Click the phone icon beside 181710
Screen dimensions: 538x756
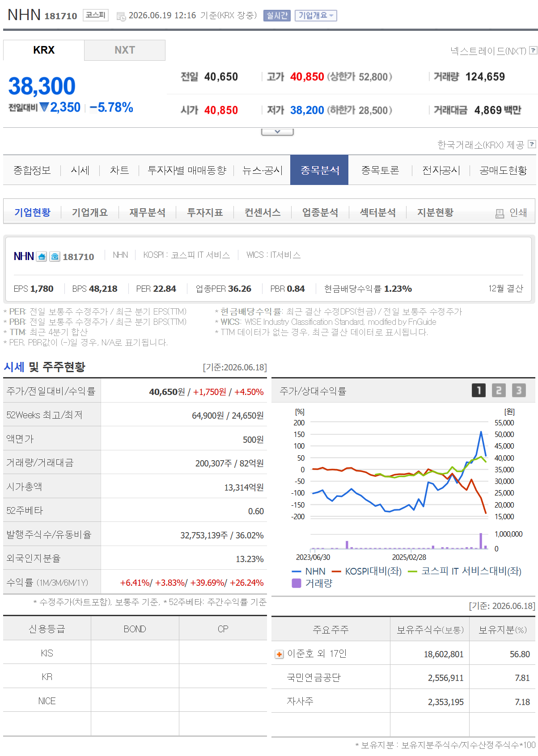tap(55, 256)
